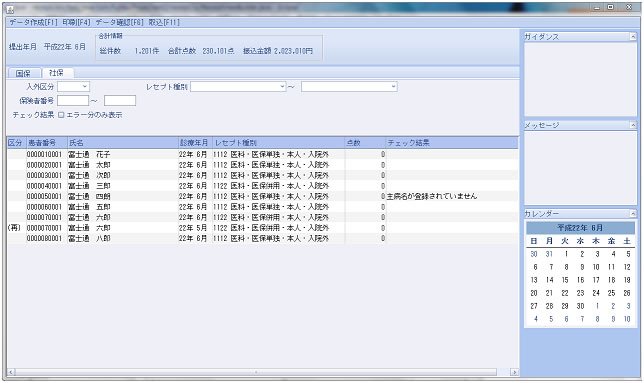Screen dimensions: 644x383
Task: Select date 15 in the calendar
Action: click(x=565, y=280)
